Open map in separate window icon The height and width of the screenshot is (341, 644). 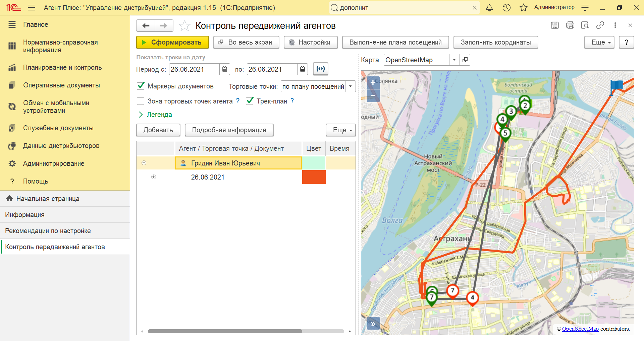click(x=465, y=60)
